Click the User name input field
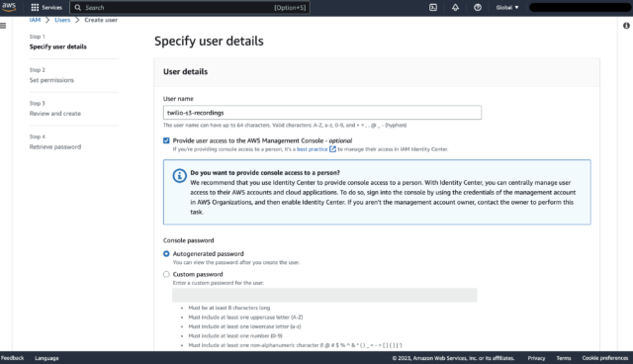 coord(322,113)
